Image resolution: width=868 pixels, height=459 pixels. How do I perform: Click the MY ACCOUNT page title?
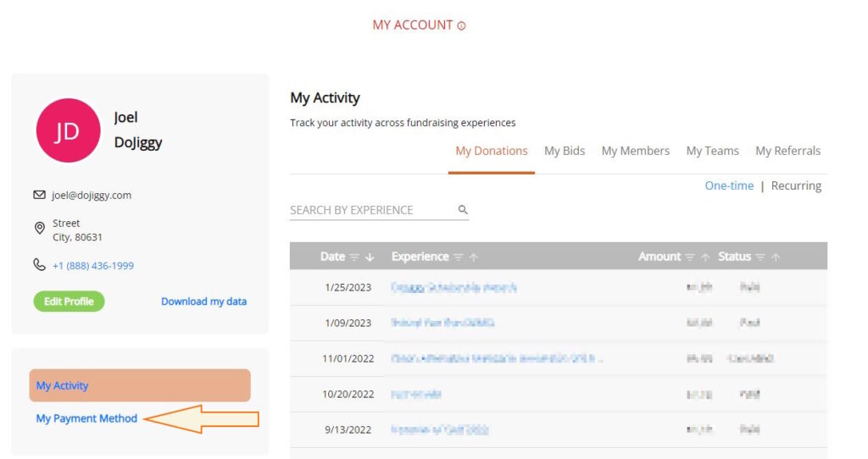pyautogui.click(x=413, y=25)
